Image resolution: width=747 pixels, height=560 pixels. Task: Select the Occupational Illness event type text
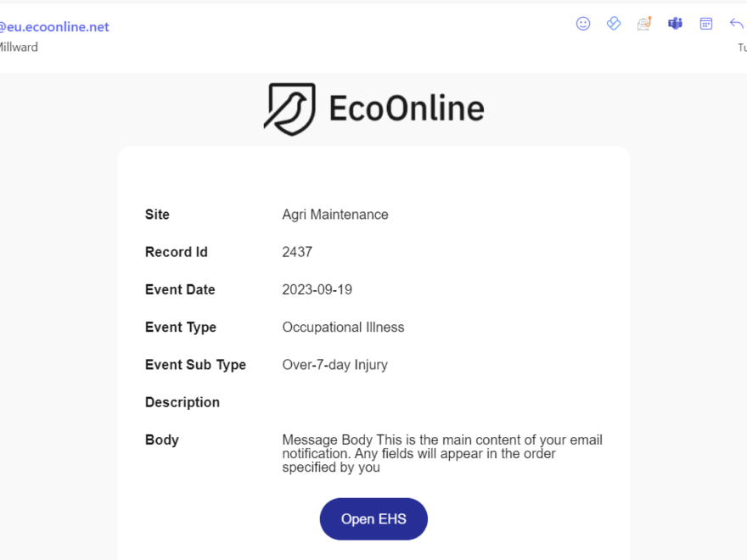[x=343, y=328]
